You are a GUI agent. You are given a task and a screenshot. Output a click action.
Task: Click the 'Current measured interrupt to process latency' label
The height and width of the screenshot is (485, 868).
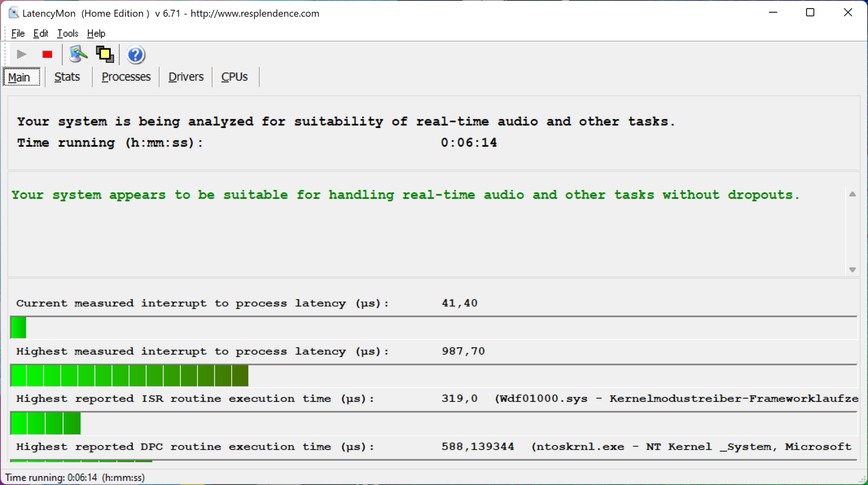203,303
